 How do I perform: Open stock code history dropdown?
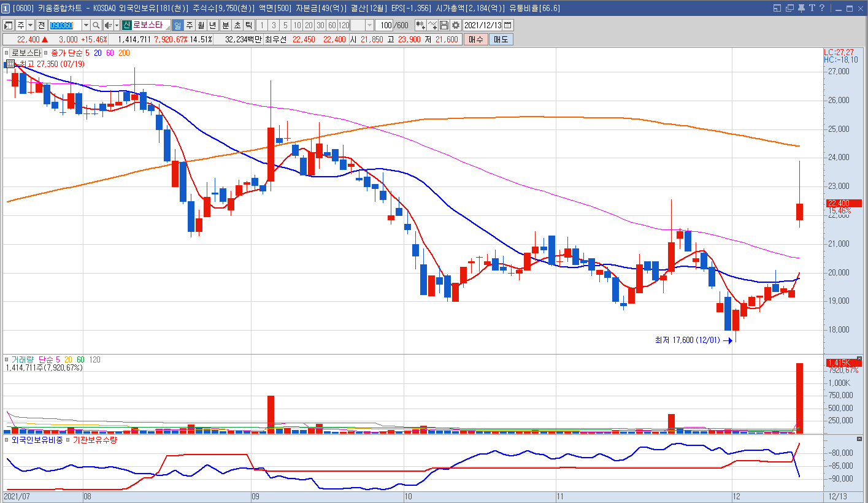coord(86,25)
